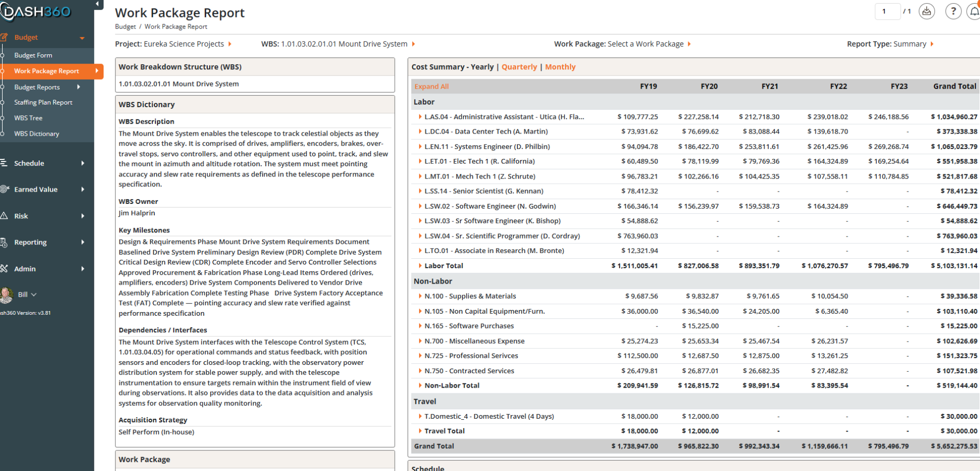The height and width of the screenshot is (471, 980).
Task: Click the Risk warning triangle icon
Action: click(4, 216)
